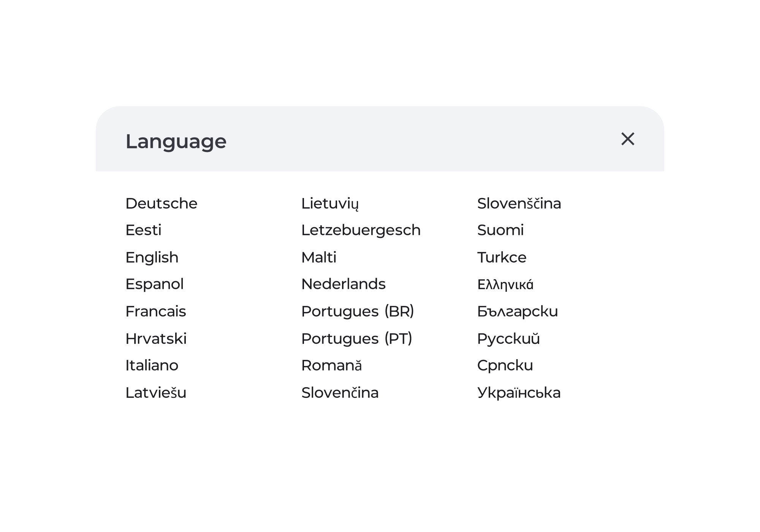Pick Espanol as the language
The height and width of the screenshot is (532, 760).
coord(155,284)
